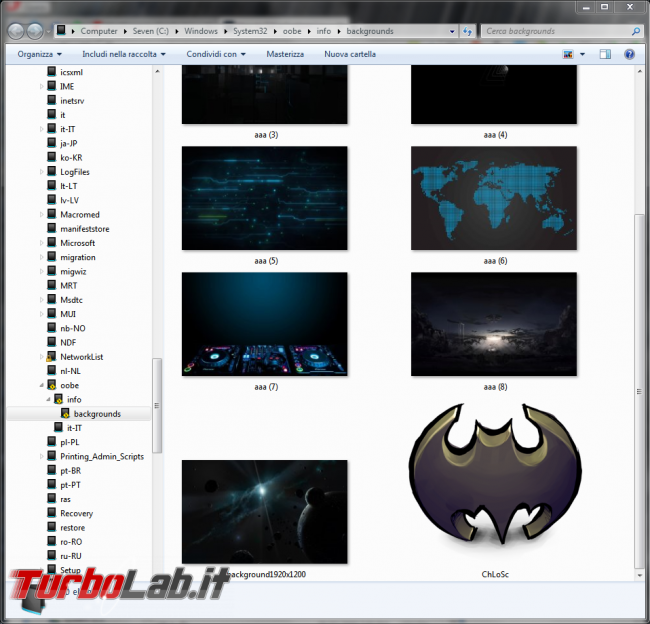Image resolution: width=650 pixels, height=624 pixels.
Task: Open Help with the question mark icon
Action: [x=629, y=54]
